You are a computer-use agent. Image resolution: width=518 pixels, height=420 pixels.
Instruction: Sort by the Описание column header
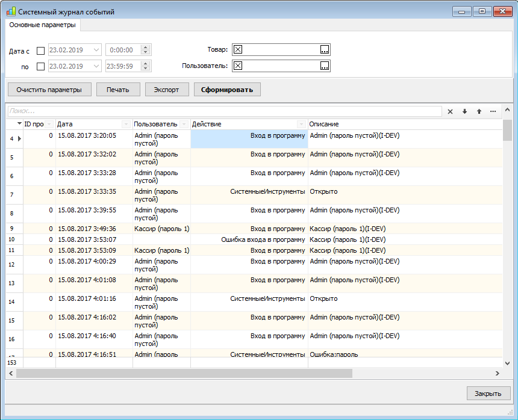tap(405, 125)
